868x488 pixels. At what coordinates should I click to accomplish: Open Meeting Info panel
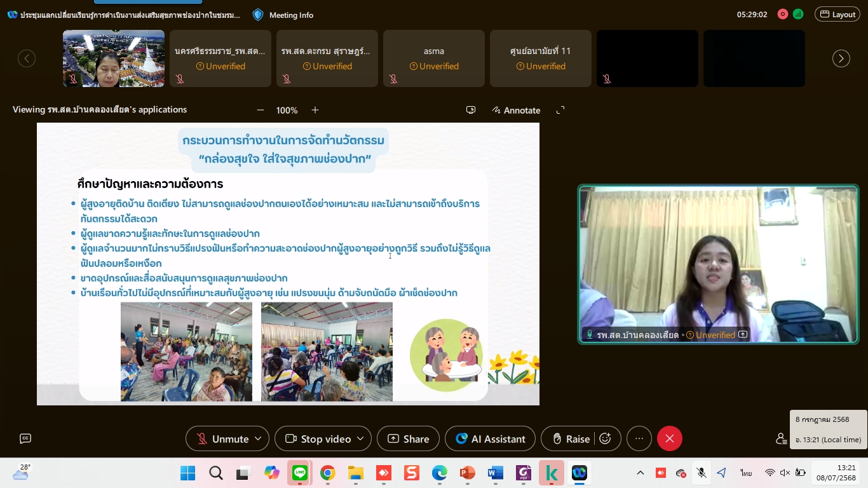click(283, 15)
